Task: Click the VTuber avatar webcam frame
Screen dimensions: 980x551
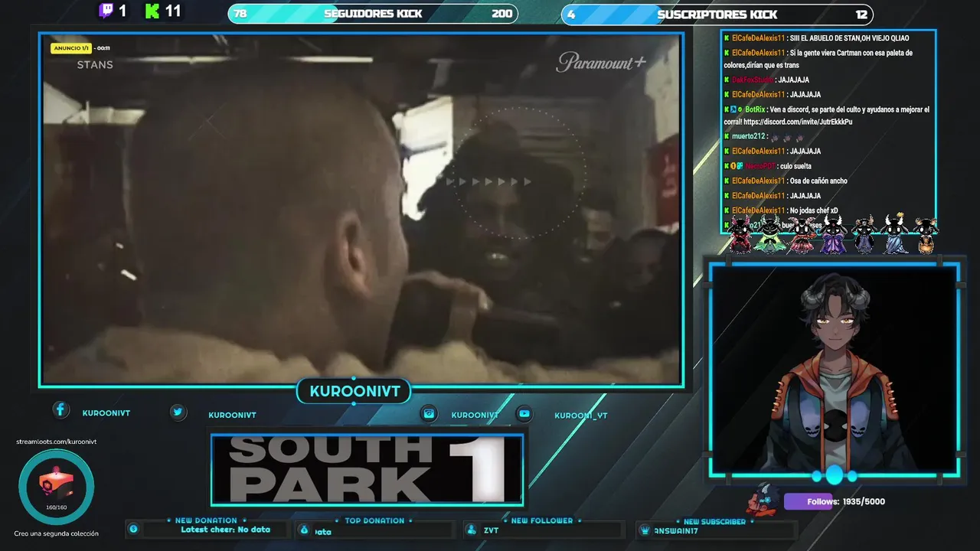Action: (834, 370)
